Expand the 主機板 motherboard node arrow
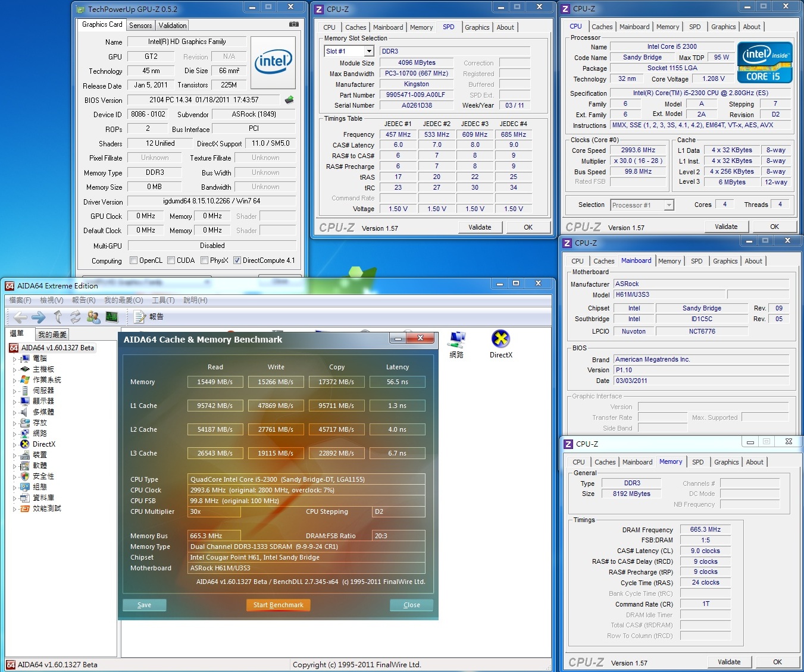The height and width of the screenshot is (672, 804). coord(14,369)
